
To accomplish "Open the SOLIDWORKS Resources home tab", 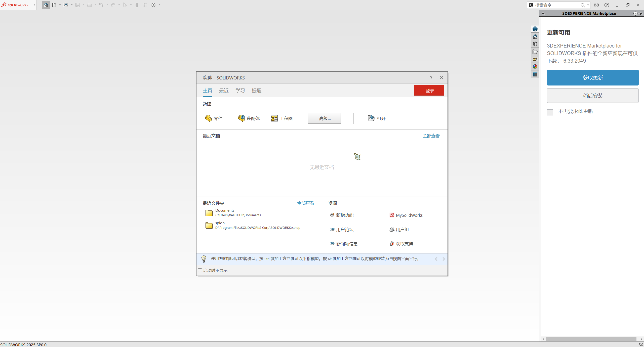I will click(535, 36).
